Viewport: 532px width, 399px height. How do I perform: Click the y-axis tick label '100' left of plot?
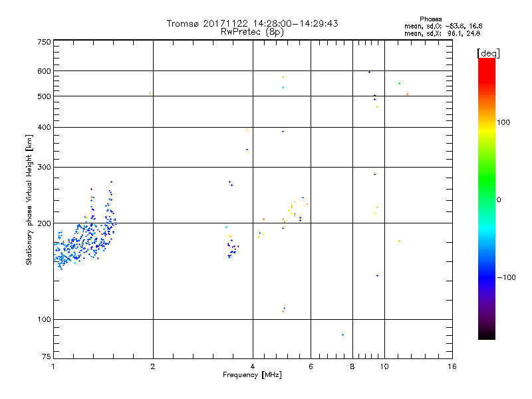coord(44,319)
